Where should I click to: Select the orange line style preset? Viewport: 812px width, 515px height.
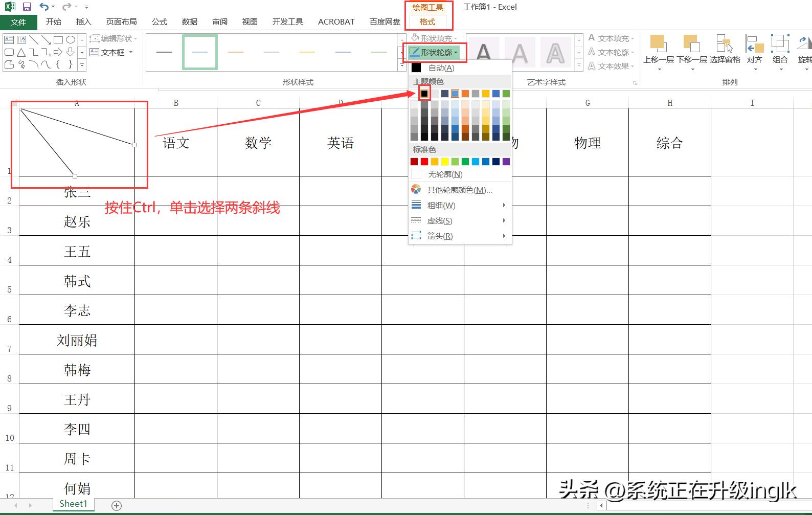tap(236, 52)
